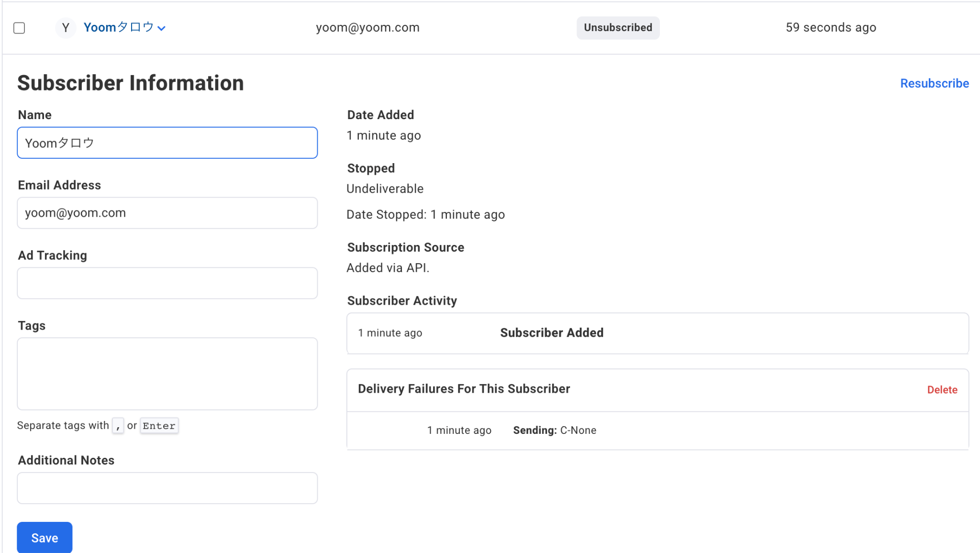Click the Resubscribe link
The image size is (980, 553).
click(x=934, y=83)
